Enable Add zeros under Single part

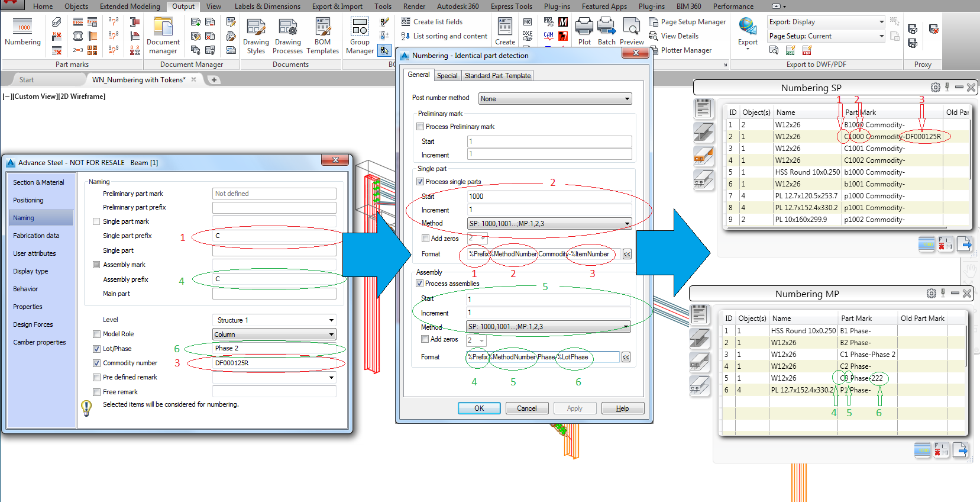click(425, 239)
